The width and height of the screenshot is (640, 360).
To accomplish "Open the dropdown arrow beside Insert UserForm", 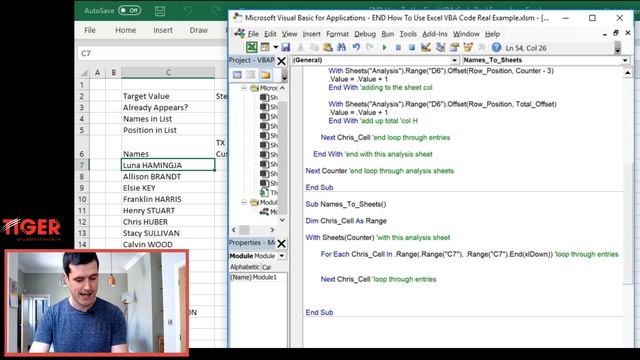I will (276, 47).
